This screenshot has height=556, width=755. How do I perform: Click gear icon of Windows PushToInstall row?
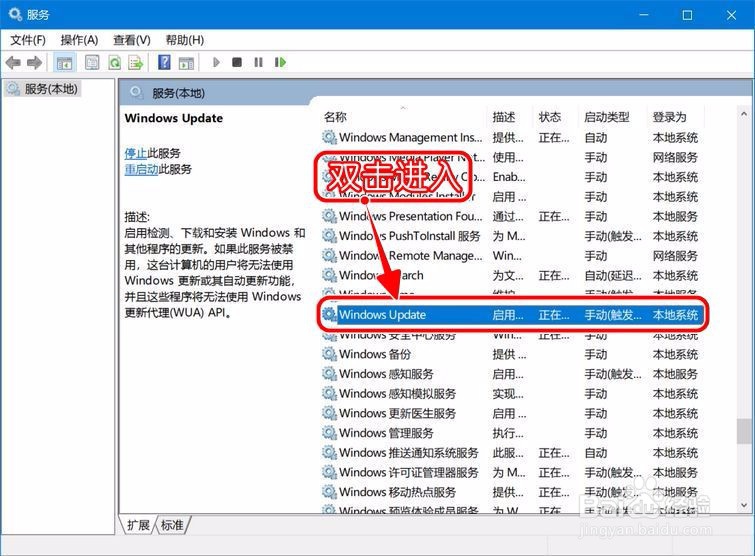tap(329, 236)
